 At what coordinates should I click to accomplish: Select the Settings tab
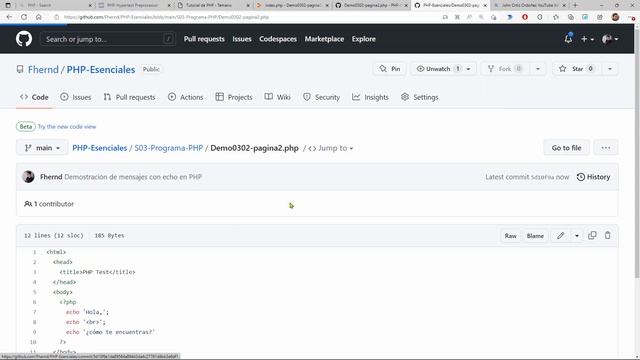[420, 97]
